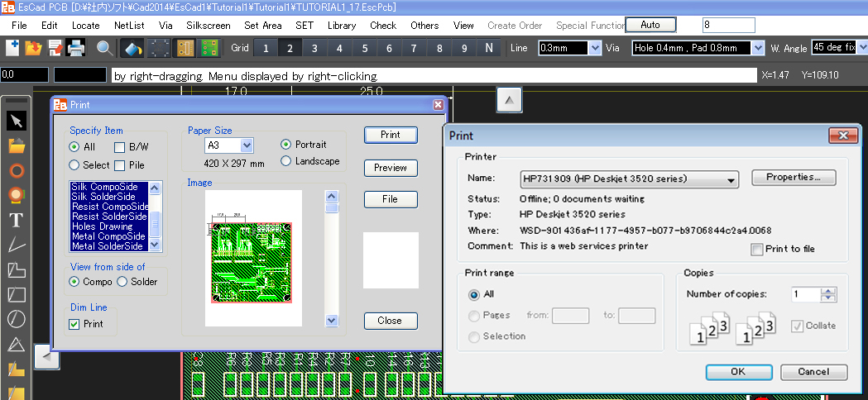This screenshot has width=868, height=400.
Task: Click the yellow component board icon
Action: (x=185, y=48)
